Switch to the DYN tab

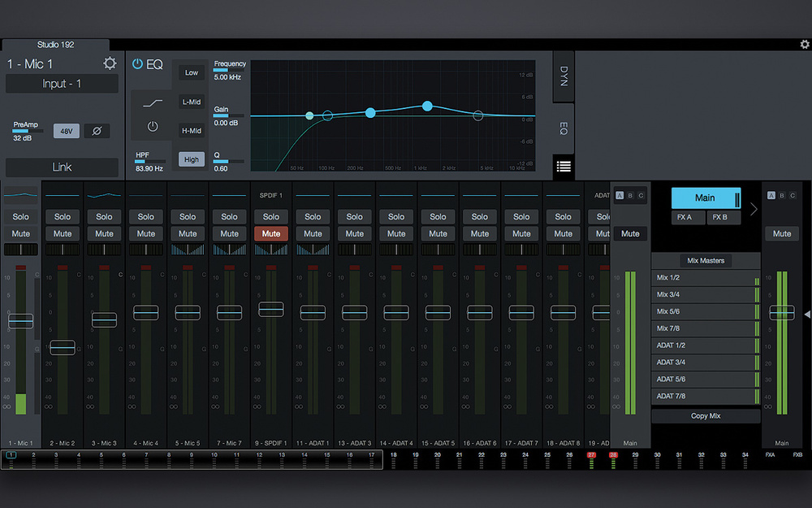pyautogui.click(x=564, y=77)
